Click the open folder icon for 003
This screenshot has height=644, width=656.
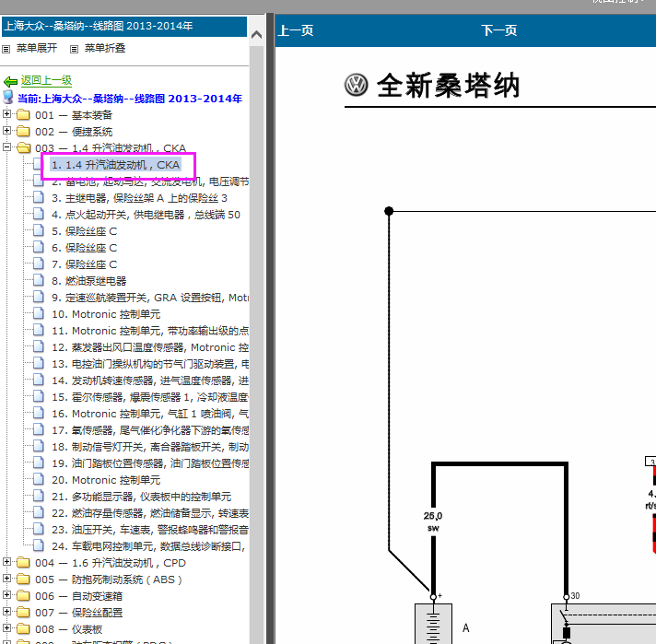(x=23, y=147)
